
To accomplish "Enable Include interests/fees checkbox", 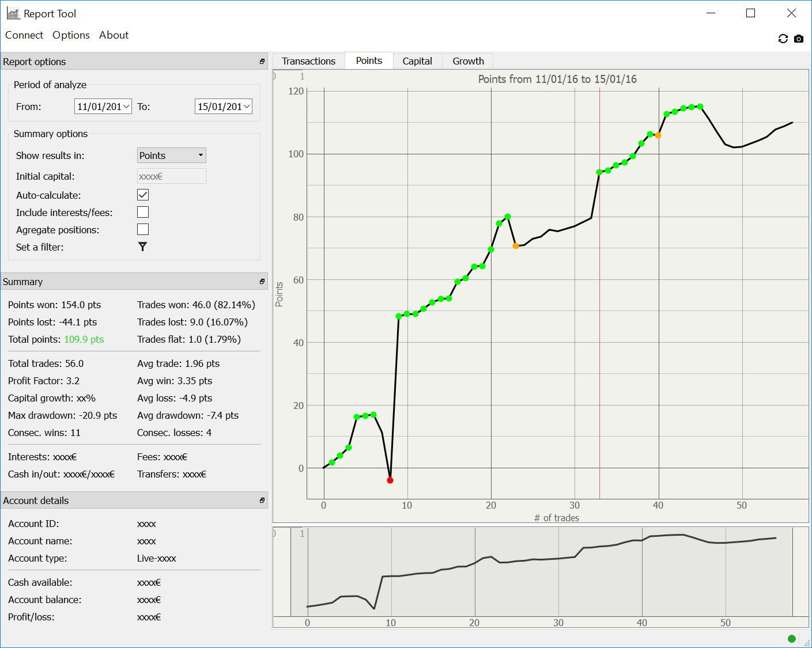I will [x=143, y=212].
